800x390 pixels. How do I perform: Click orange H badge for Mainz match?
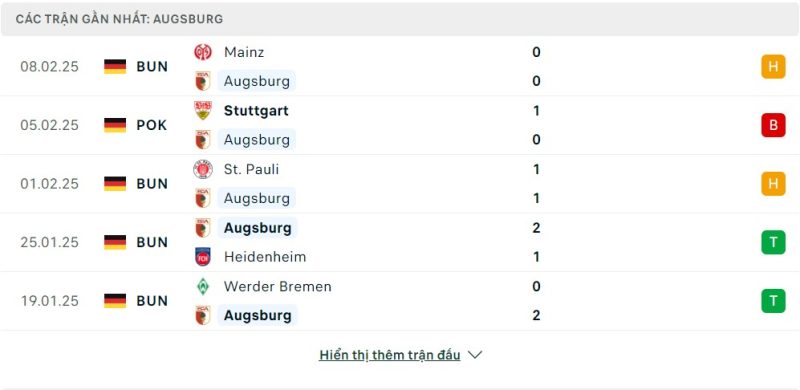773,67
